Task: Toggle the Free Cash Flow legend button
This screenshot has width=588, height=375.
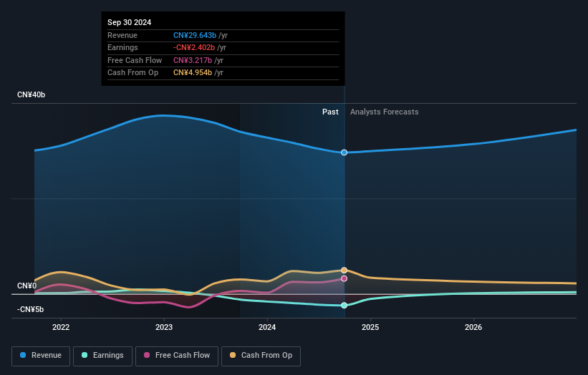Action: 177,356
